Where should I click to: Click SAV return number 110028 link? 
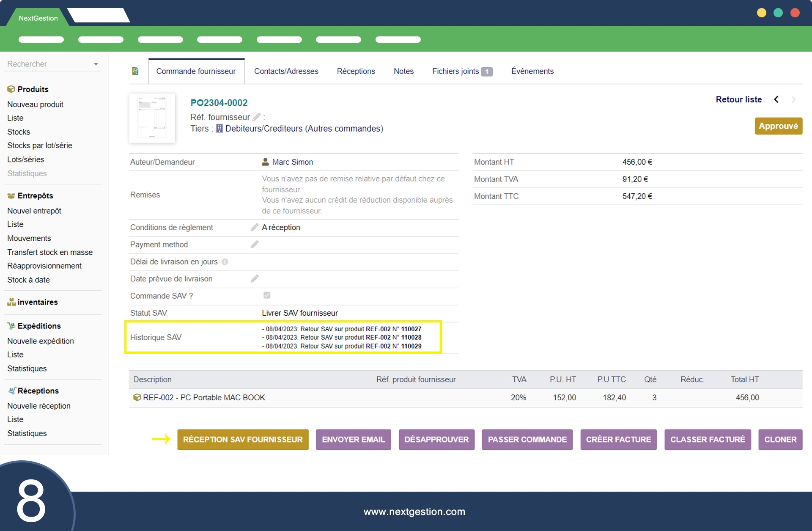411,337
